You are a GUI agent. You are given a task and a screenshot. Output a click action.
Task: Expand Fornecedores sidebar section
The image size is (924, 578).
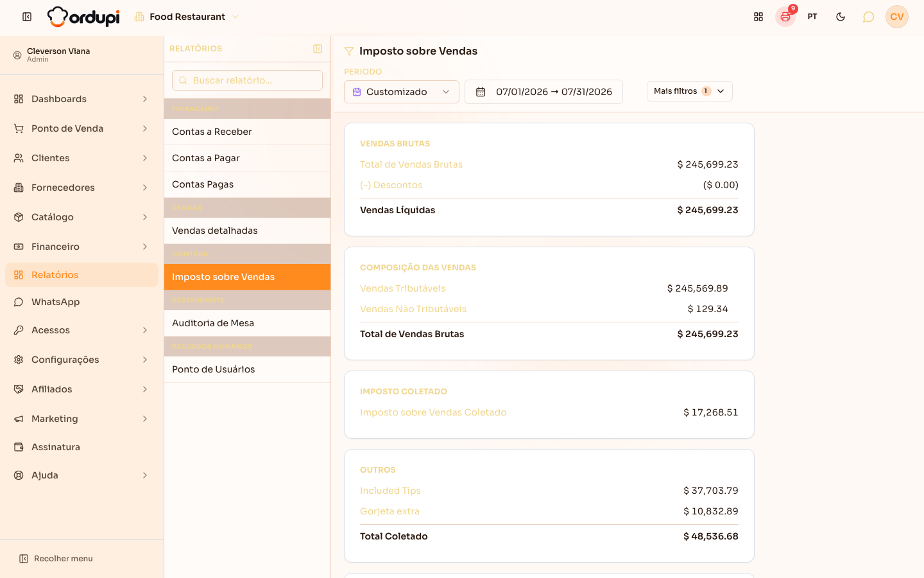81,188
